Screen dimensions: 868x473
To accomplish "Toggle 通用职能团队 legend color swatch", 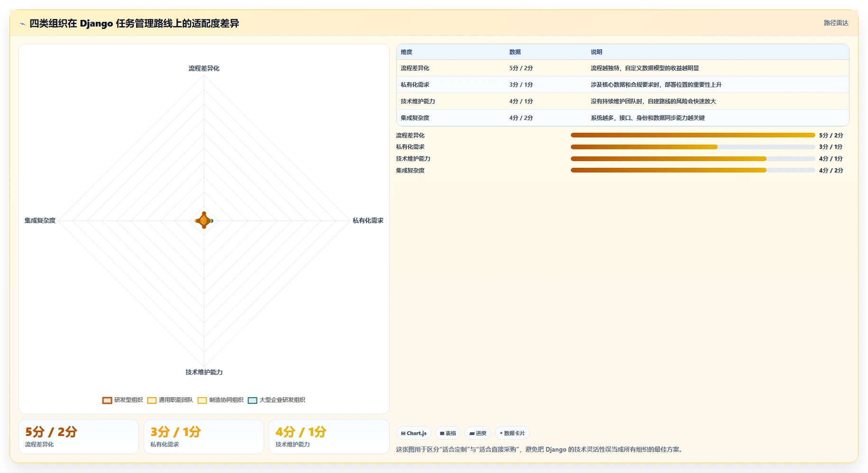I will coord(152,400).
